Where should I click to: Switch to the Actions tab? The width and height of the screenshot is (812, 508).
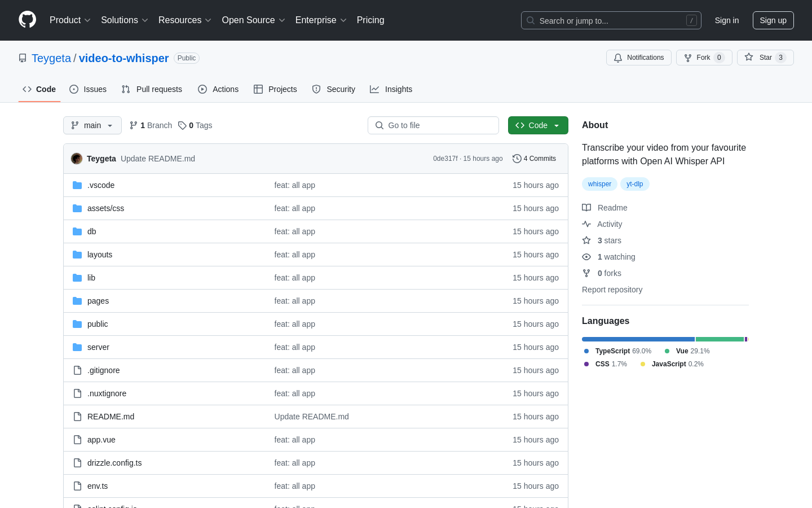coord(218,89)
